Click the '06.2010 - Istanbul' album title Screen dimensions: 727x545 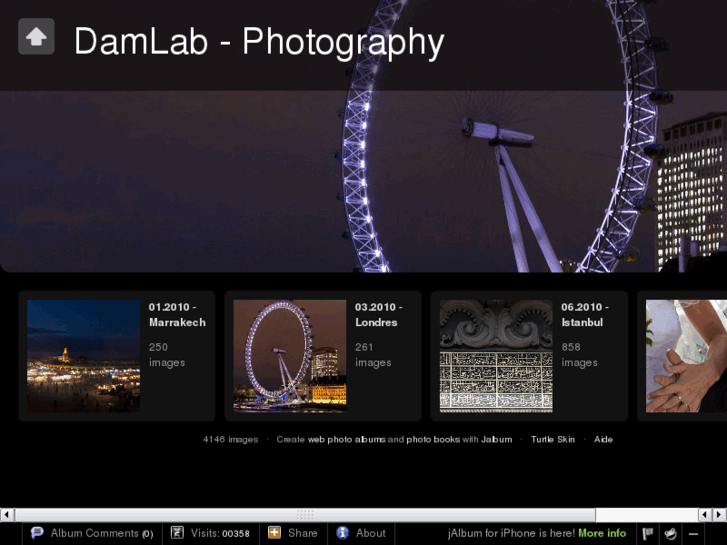(x=584, y=315)
